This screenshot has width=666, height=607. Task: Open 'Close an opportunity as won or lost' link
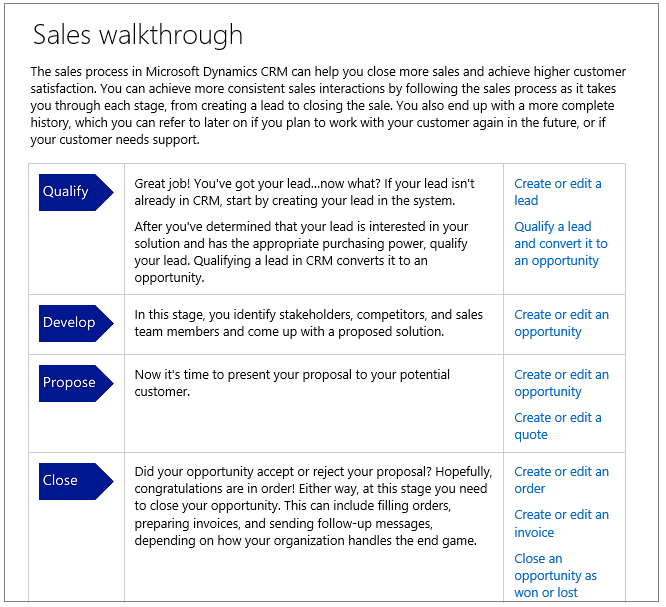555,575
